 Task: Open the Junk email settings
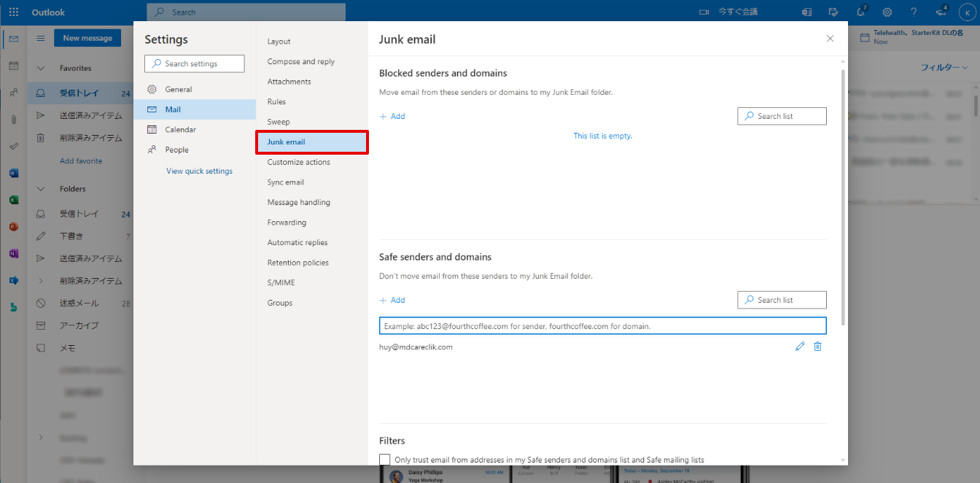pyautogui.click(x=312, y=142)
